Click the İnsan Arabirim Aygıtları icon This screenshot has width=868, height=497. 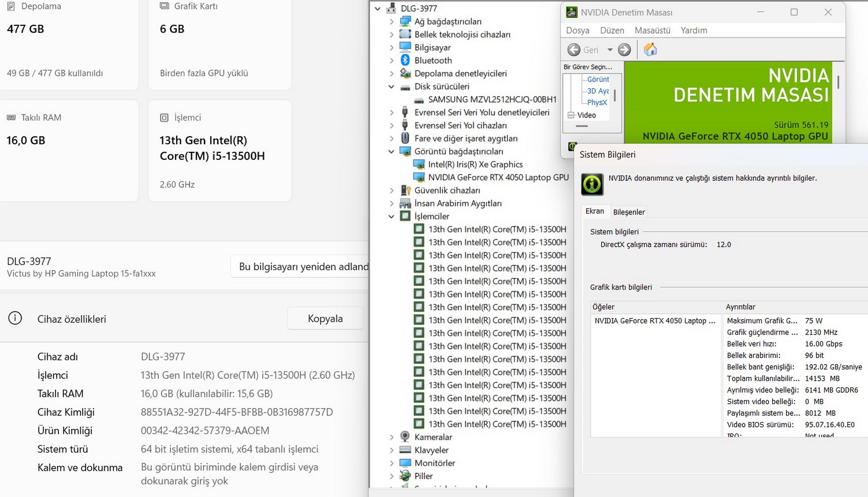405,203
